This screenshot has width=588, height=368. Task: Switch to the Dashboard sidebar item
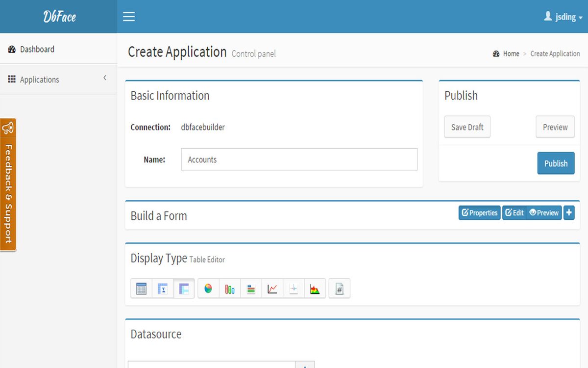click(37, 49)
